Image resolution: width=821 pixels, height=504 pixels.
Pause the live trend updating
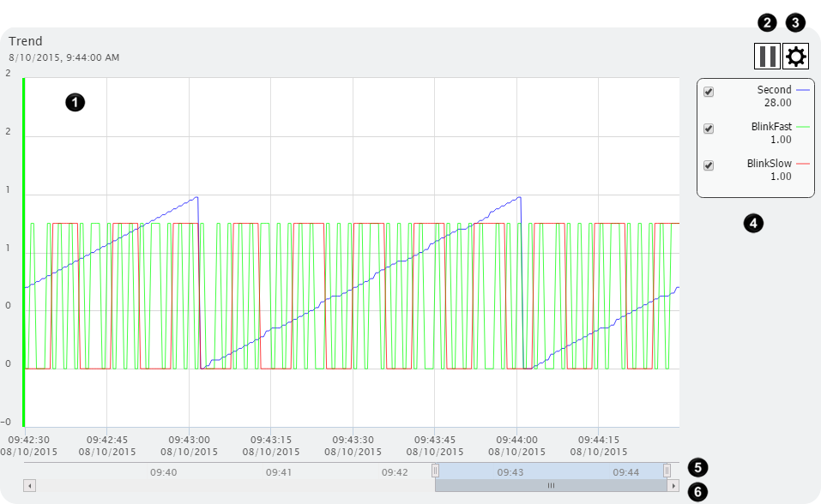(x=767, y=57)
